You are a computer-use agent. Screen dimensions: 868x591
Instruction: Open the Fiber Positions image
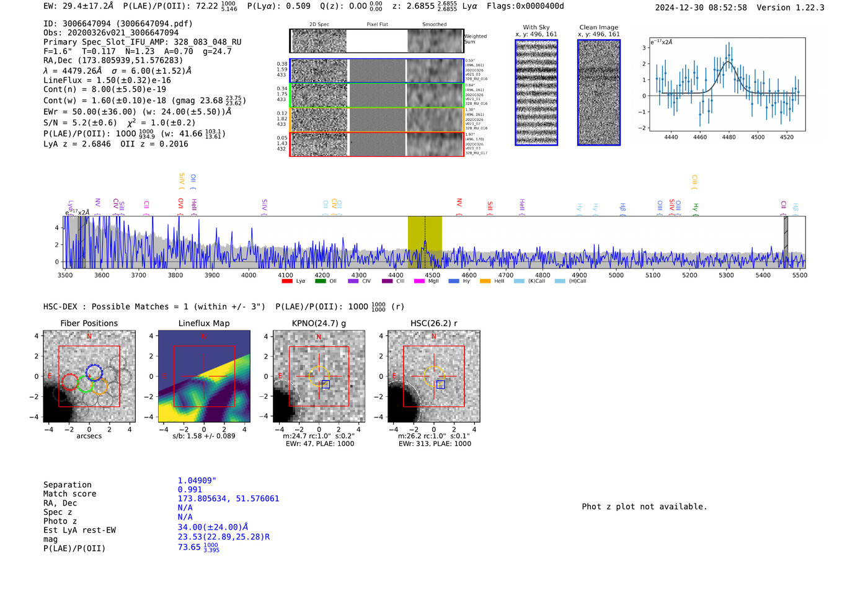(x=89, y=376)
